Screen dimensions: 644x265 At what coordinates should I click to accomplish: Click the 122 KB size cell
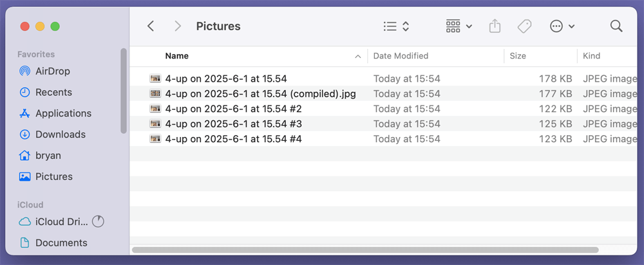(555, 109)
